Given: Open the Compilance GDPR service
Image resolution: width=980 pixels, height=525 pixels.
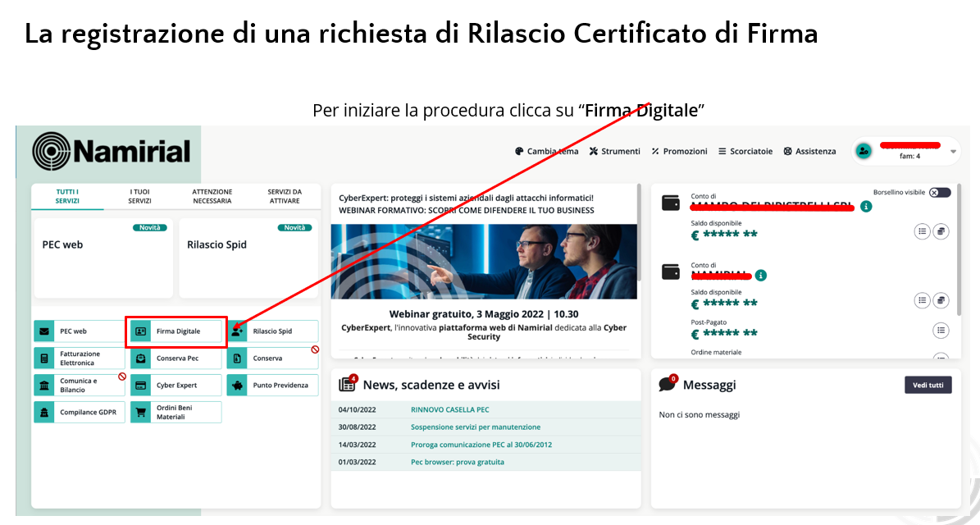Looking at the screenshot, I should coord(80,412).
